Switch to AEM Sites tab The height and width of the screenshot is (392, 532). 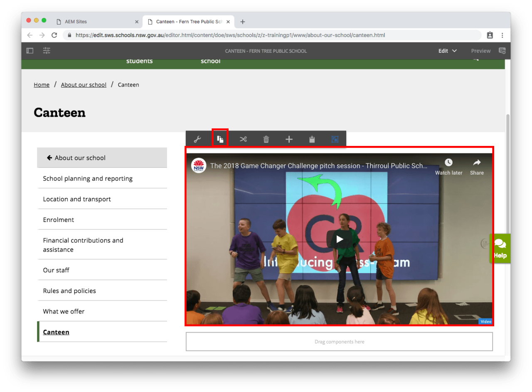(x=98, y=22)
